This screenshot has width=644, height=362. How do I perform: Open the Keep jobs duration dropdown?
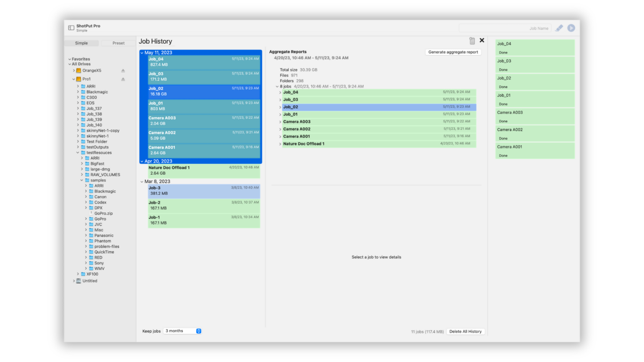(182, 331)
